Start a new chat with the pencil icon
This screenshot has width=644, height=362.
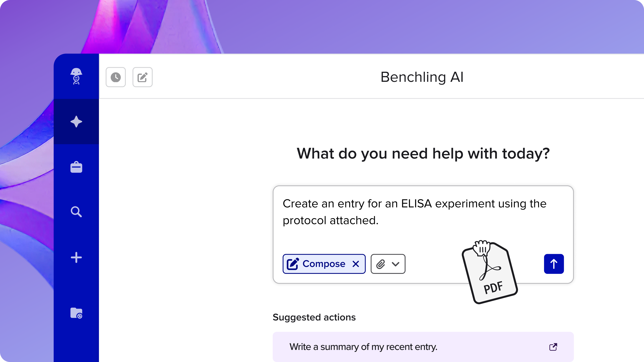(143, 77)
